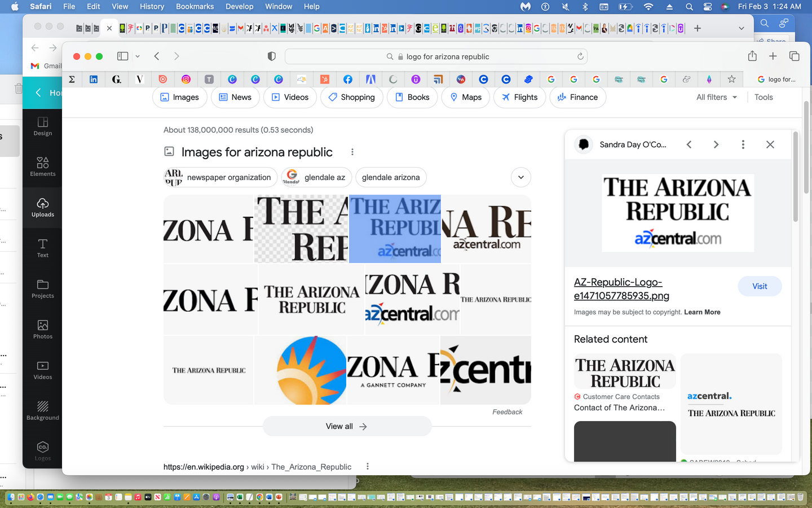Screen dimensions: 812x508
Task: Show next image in preview panel
Action: click(x=716, y=144)
